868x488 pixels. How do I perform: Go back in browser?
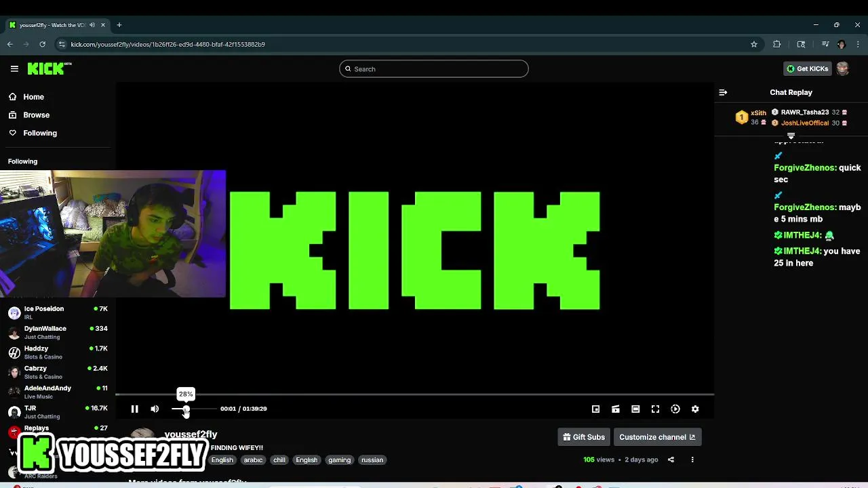(10, 44)
